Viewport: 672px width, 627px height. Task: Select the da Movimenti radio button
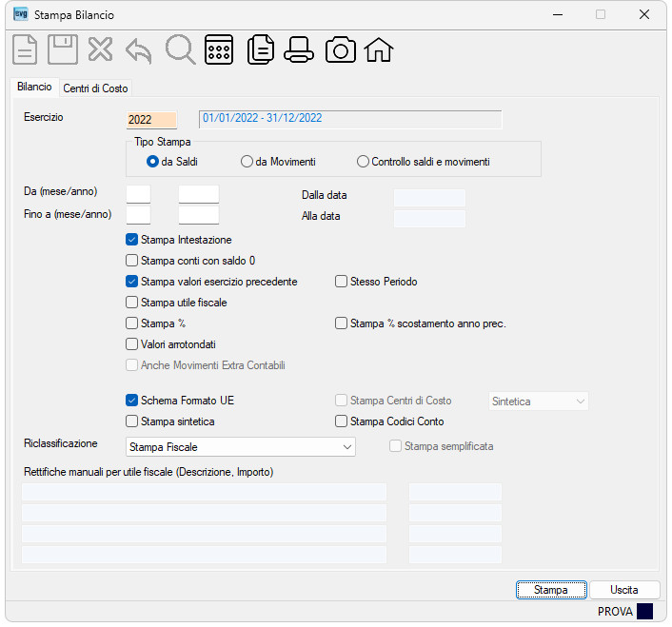tap(247, 162)
